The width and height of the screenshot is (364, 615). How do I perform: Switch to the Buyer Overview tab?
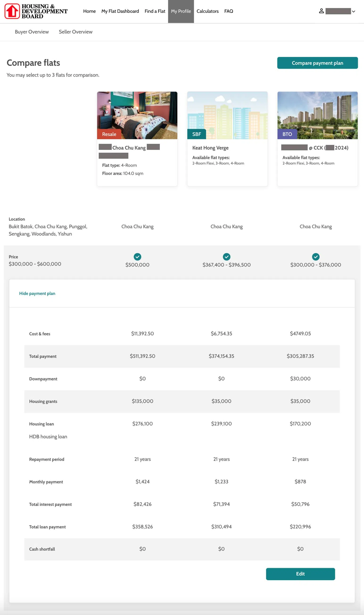32,32
